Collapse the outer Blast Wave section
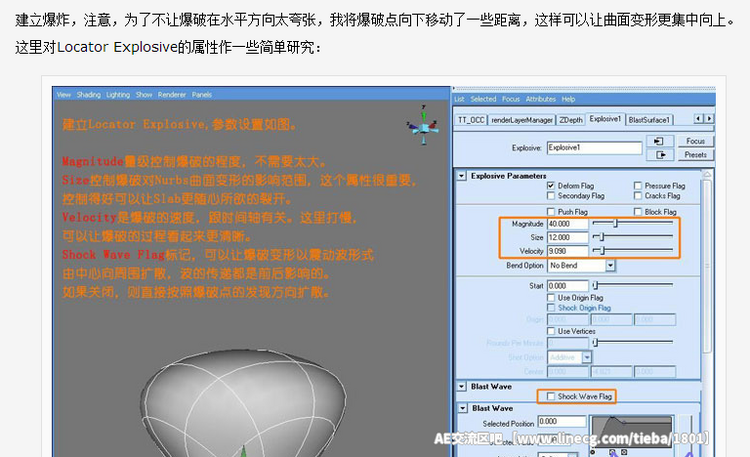The height and width of the screenshot is (457, 750). pos(461,385)
